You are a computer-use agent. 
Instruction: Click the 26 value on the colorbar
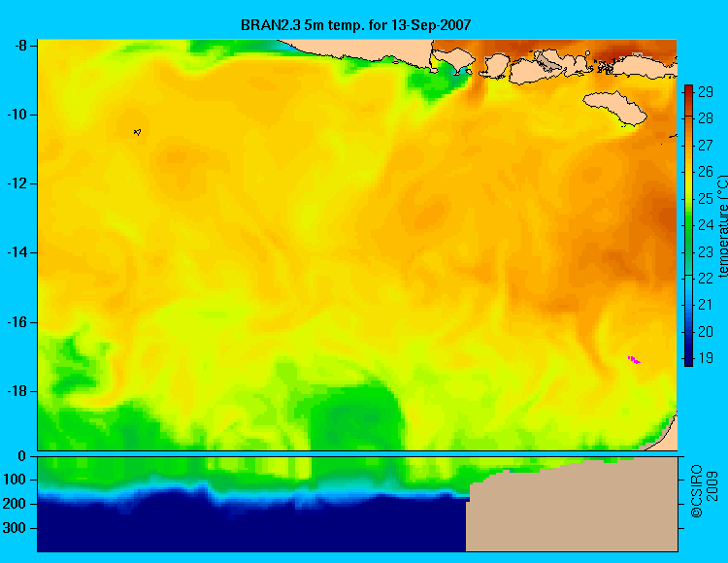[x=706, y=172]
